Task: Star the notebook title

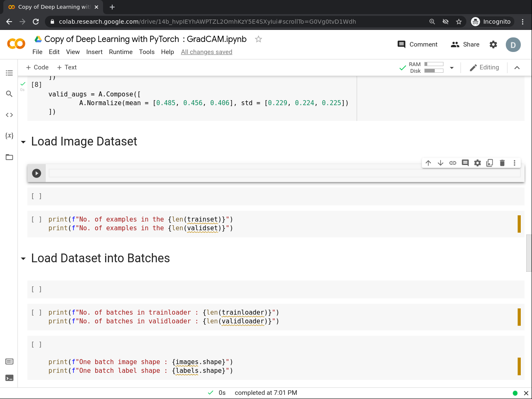Action: 259,39
